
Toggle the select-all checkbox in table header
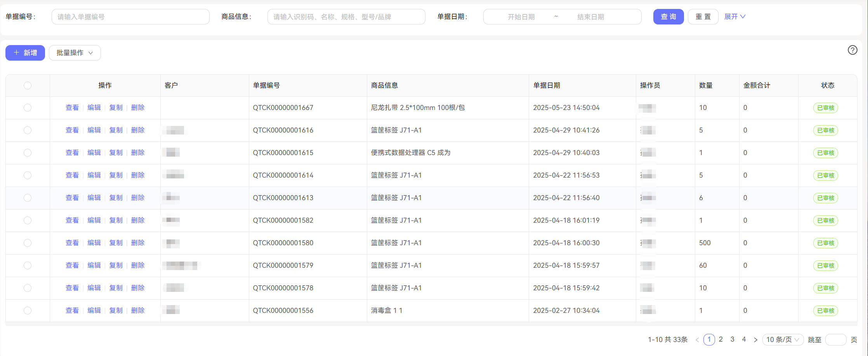pos(28,86)
